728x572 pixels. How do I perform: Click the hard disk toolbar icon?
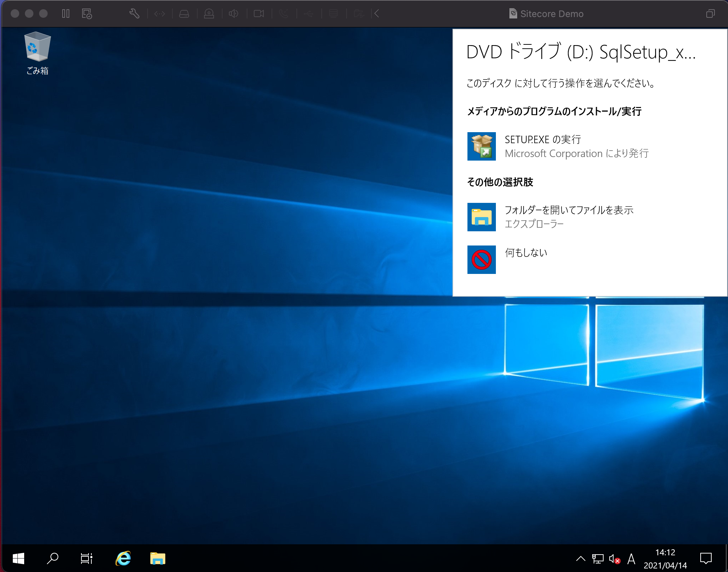[x=184, y=14]
